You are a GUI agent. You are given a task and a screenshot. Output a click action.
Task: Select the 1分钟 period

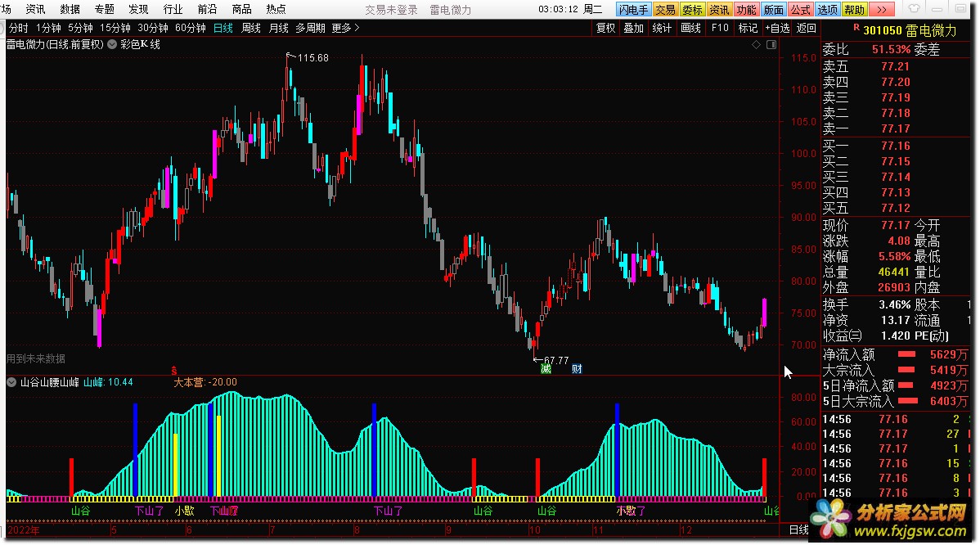pyautogui.click(x=48, y=28)
